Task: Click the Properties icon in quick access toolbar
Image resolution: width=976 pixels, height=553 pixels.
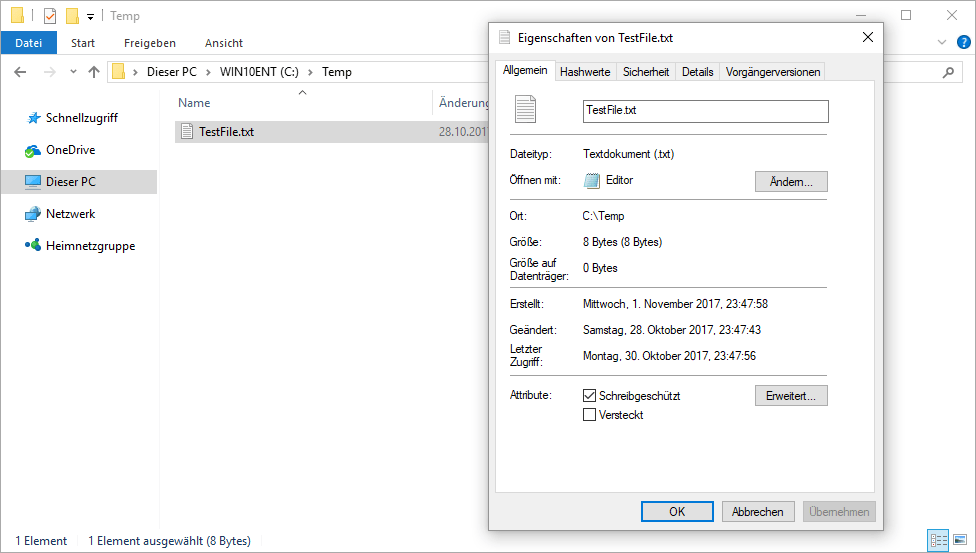Action: 50,16
